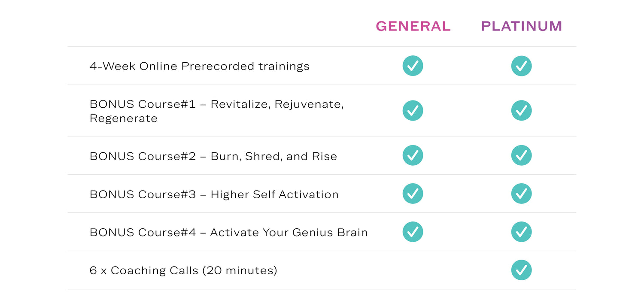Click Platinum checkmark for 4-Week Online Prerecorded trainings
The image size is (644, 300).
[521, 66]
